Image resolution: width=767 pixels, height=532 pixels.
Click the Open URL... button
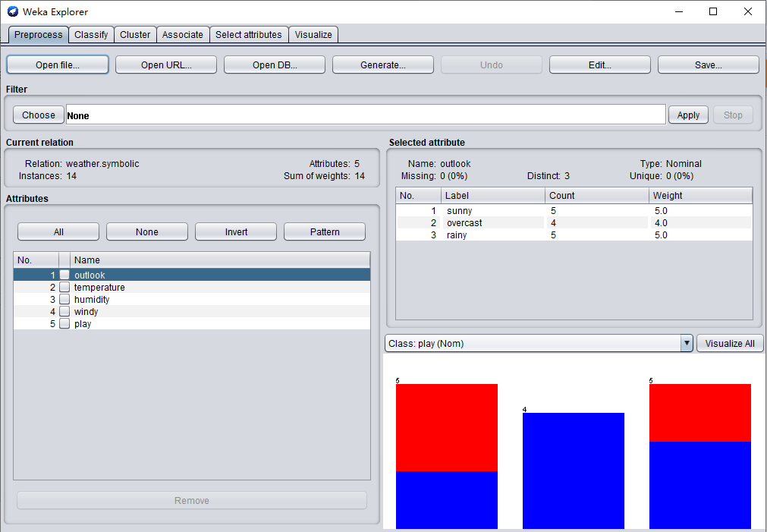(x=166, y=65)
